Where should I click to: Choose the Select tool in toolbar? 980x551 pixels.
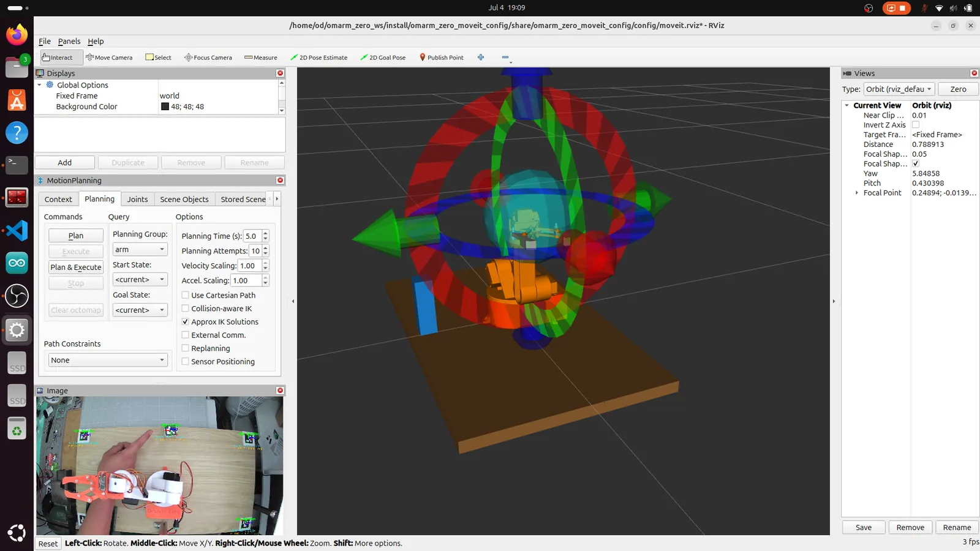(x=158, y=58)
